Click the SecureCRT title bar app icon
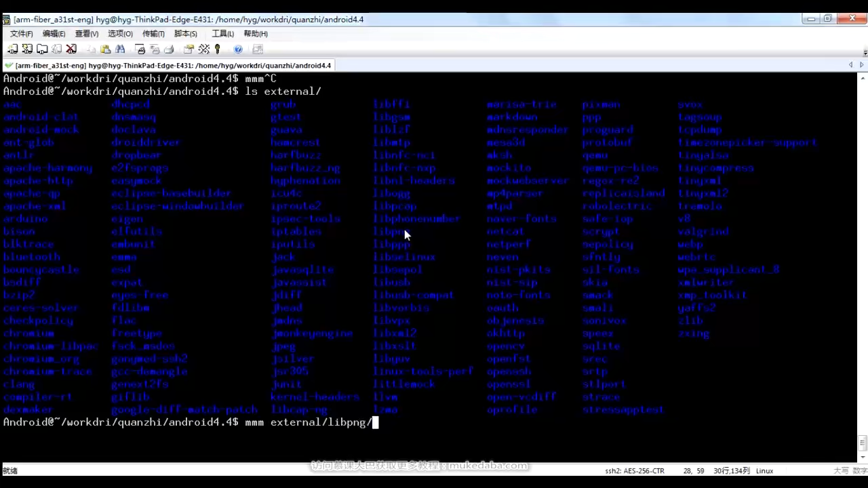 pos(6,19)
